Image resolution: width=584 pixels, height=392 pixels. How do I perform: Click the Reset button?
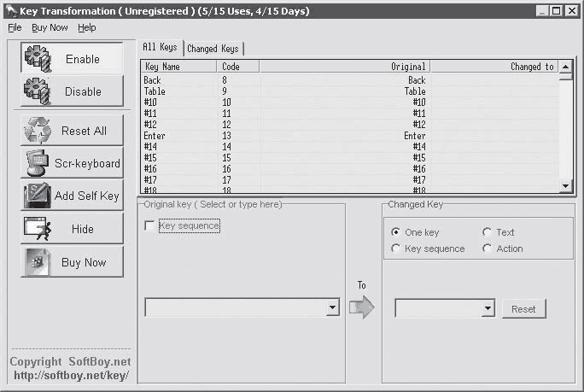[523, 309]
